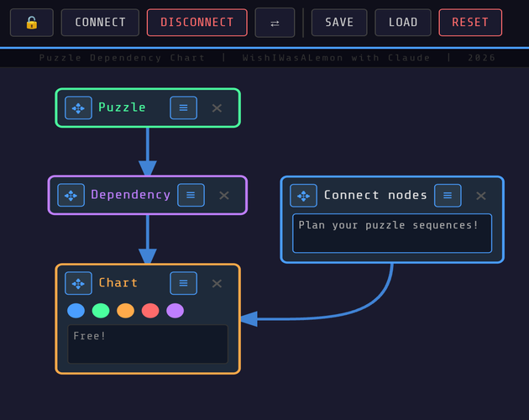Click the 'Puzzle' node title

click(x=122, y=108)
